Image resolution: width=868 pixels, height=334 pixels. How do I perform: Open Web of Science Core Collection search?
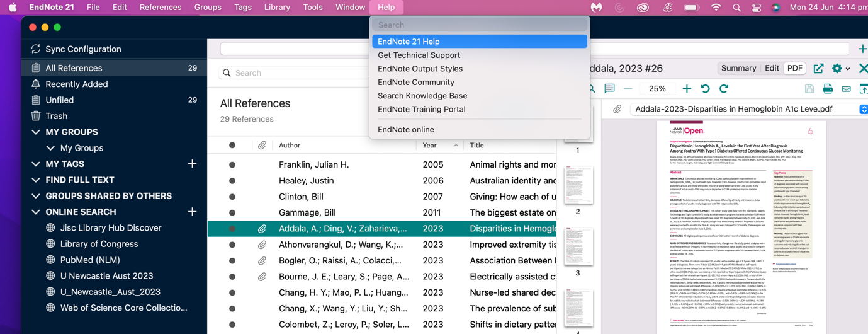pos(123,308)
